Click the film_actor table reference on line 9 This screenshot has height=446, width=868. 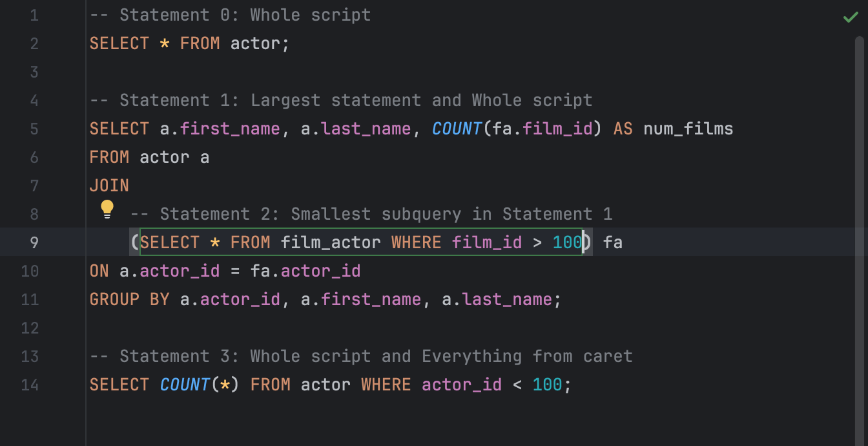[331, 242]
